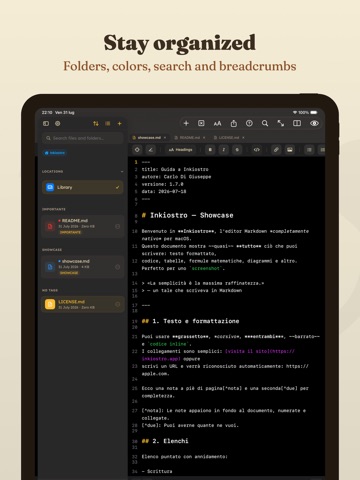Open sort options arrows icon

tap(96, 124)
